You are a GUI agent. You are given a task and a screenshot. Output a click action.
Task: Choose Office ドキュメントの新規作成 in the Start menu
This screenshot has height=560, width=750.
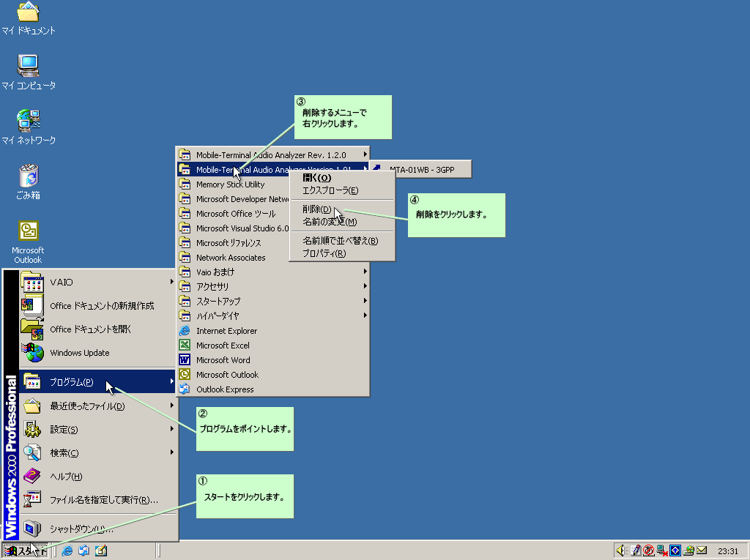(x=97, y=306)
